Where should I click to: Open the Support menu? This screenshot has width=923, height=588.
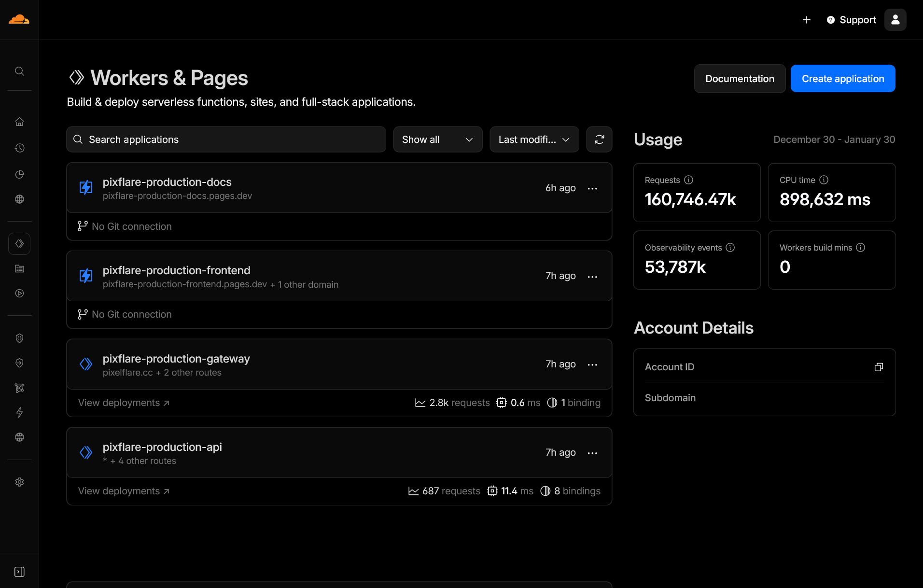coord(851,20)
